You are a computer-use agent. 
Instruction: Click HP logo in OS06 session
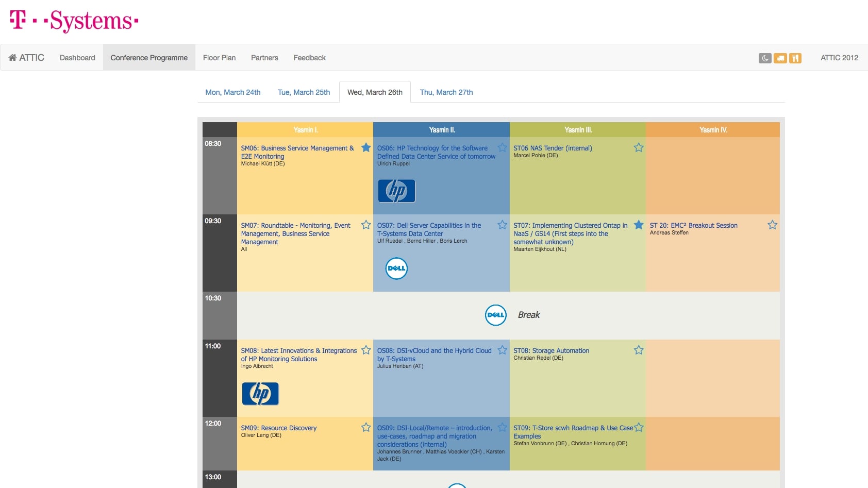[396, 191]
